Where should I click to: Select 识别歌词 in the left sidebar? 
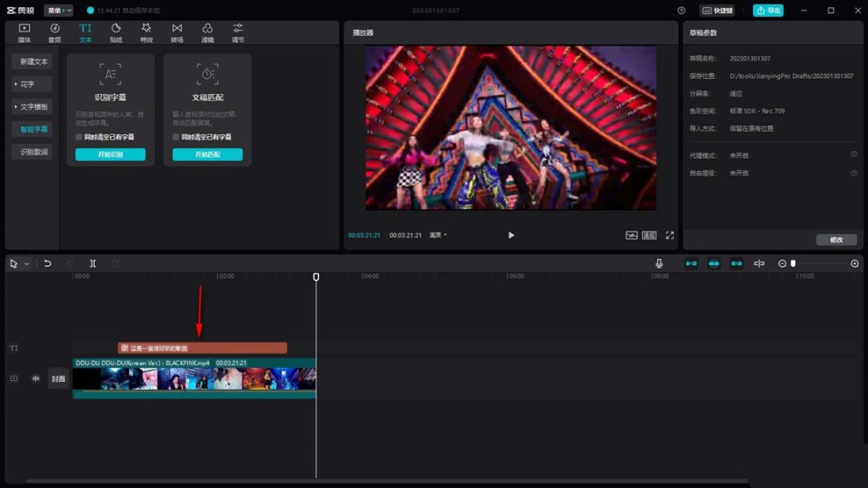[x=31, y=151]
